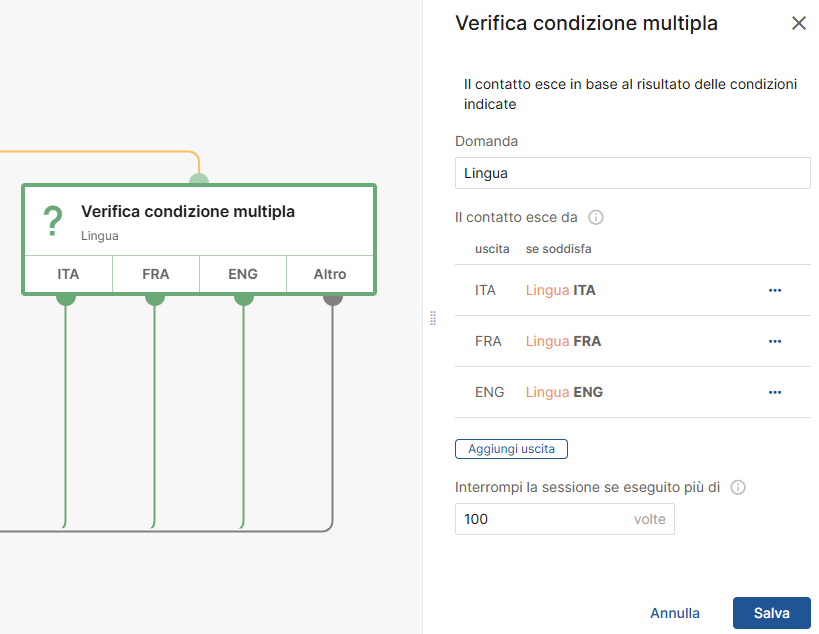819x634 pixels.
Task: Dismiss the panel using Annulla
Action: (x=675, y=612)
